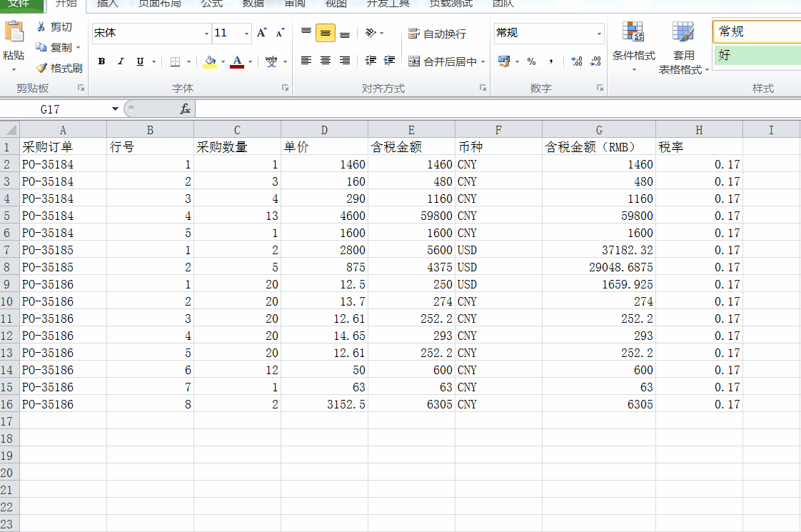Open alignment group dialog launcher
The height and width of the screenshot is (532, 801).
483,88
